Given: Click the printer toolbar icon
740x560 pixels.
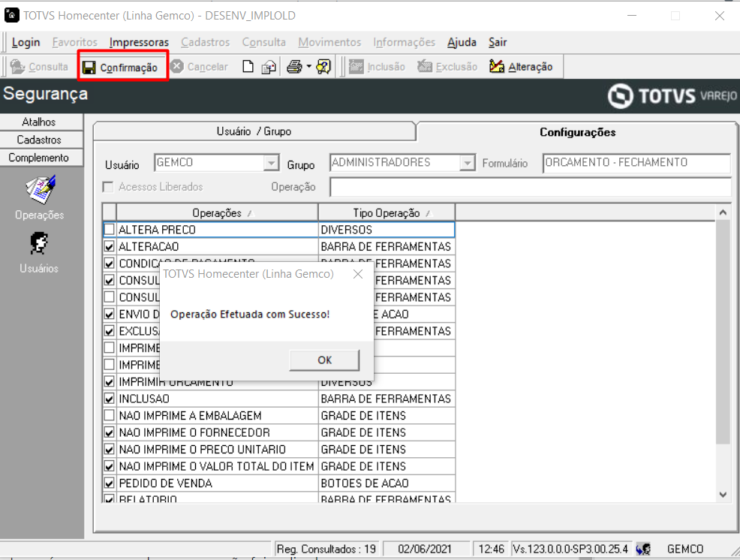Looking at the screenshot, I should (x=294, y=67).
